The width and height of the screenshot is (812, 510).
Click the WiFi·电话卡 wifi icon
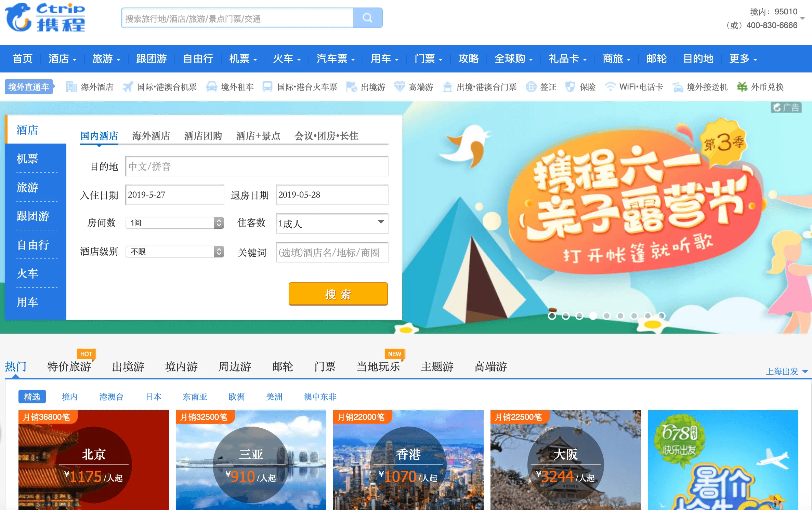[610, 87]
